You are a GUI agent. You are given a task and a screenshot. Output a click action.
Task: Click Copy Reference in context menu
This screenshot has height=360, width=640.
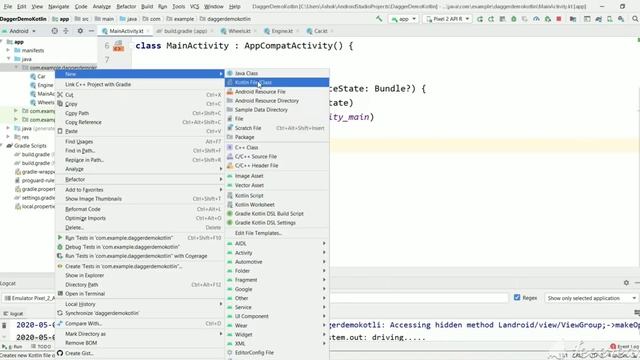pyautogui.click(x=140, y=122)
